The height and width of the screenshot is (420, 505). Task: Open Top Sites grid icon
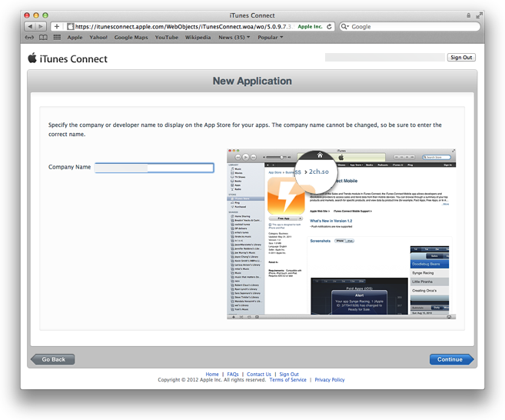57,38
